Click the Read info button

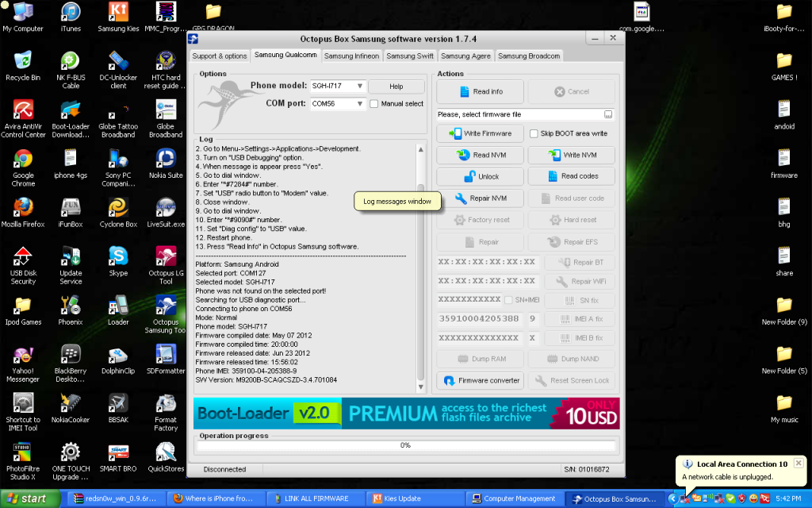480,92
